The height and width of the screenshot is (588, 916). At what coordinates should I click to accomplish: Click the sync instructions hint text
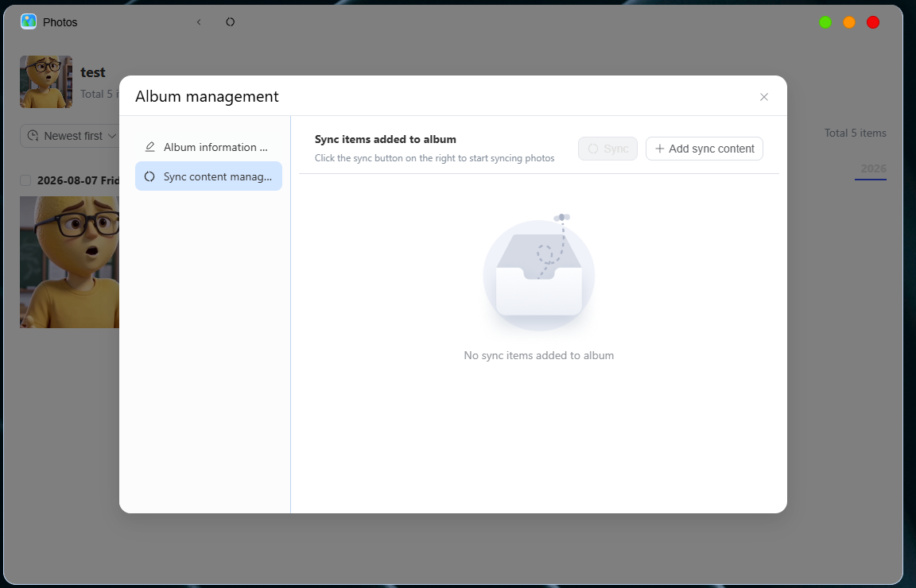coord(435,158)
